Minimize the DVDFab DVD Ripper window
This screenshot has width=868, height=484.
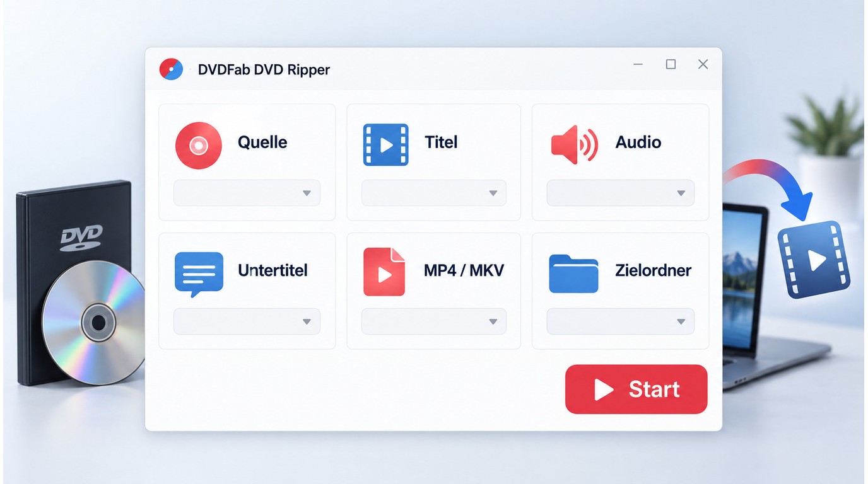click(638, 64)
